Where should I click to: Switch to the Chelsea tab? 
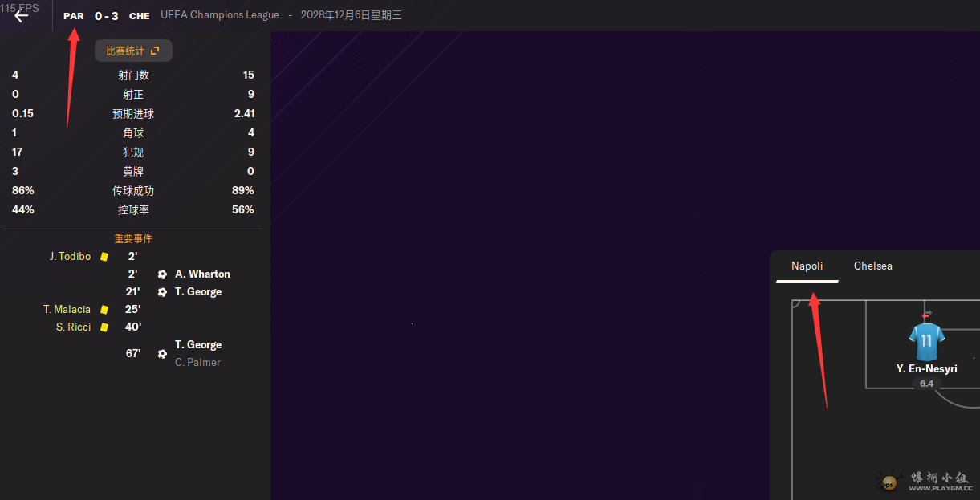pyautogui.click(x=873, y=266)
